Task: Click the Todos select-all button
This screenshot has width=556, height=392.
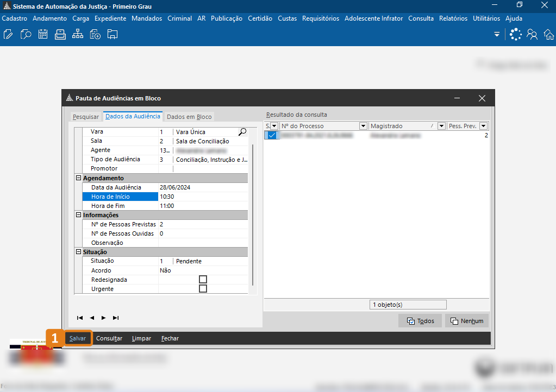Action: pos(420,321)
